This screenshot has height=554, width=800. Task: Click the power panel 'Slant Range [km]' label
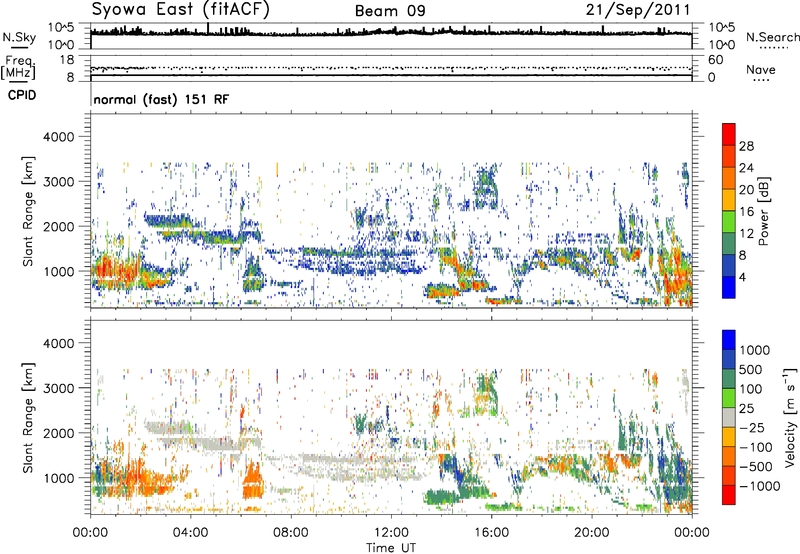(28, 211)
